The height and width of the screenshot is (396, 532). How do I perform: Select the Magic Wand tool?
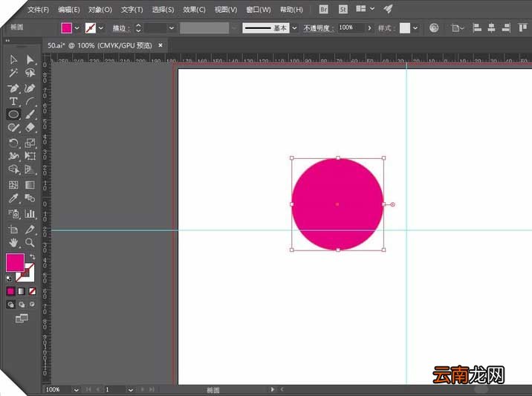tap(13, 73)
